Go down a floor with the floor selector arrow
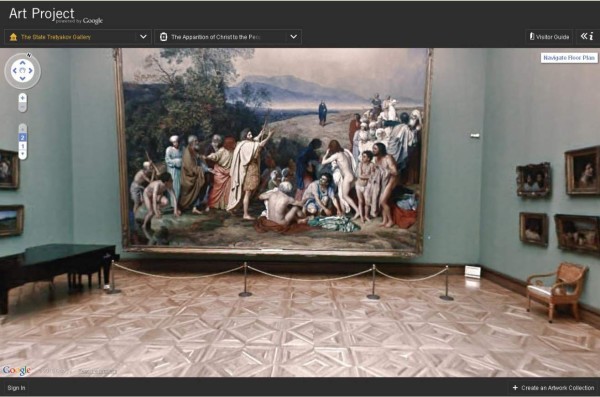Screen dimensions: 600x397 [23, 154]
